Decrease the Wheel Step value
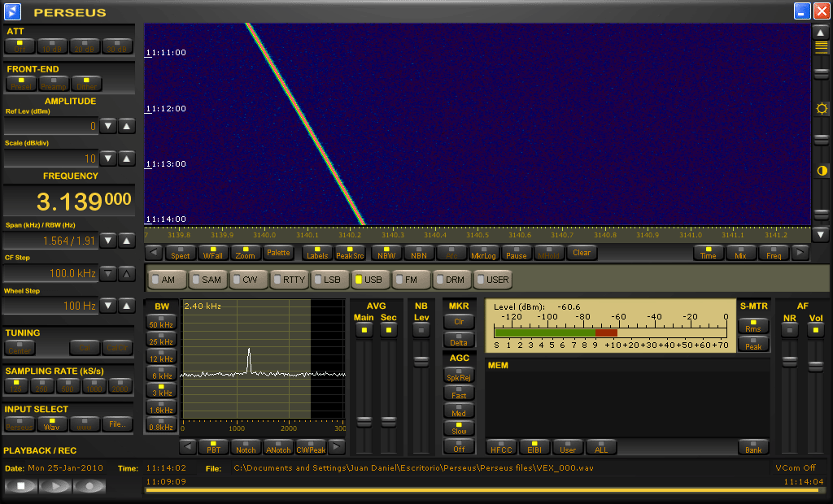The image size is (833, 504). (x=108, y=306)
